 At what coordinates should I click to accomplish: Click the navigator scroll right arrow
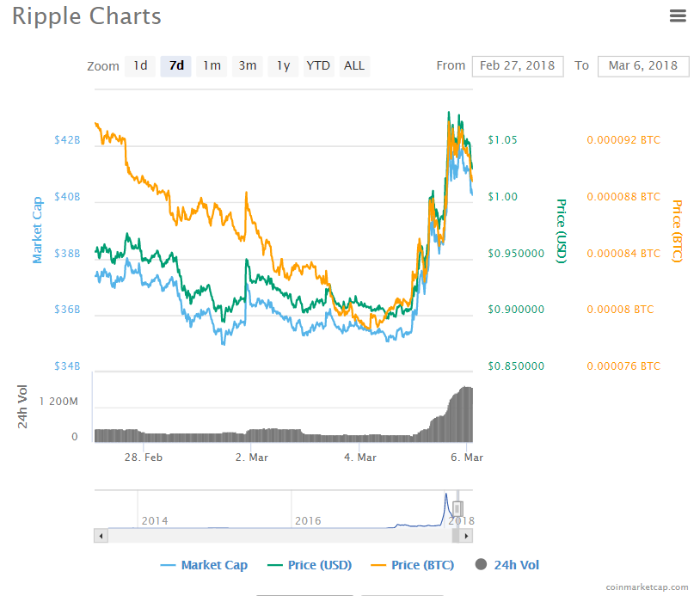(466, 536)
